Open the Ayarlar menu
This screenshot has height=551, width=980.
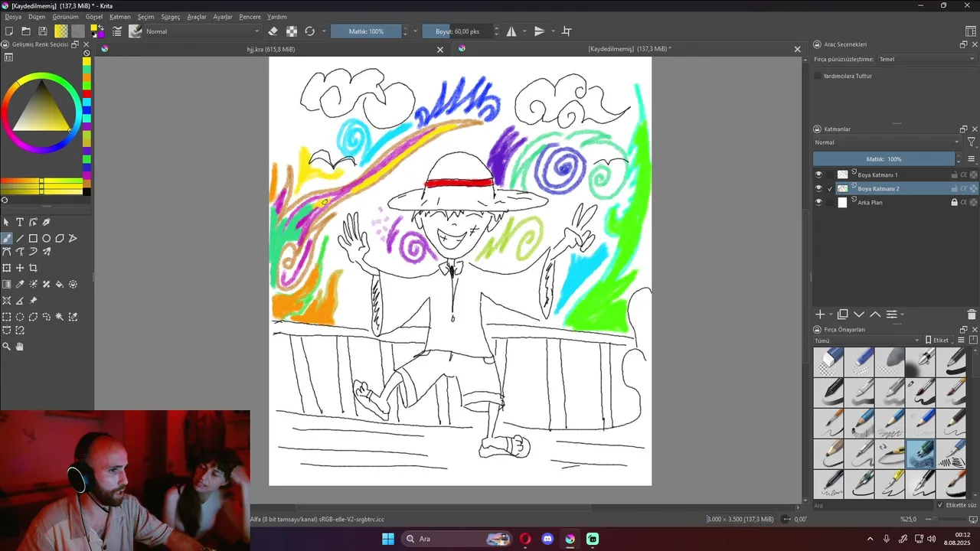click(223, 17)
